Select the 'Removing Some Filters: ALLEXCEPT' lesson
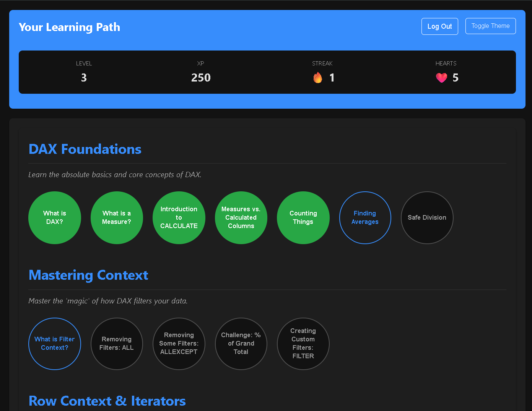Image resolution: width=532 pixels, height=411 pixels. 179,344
